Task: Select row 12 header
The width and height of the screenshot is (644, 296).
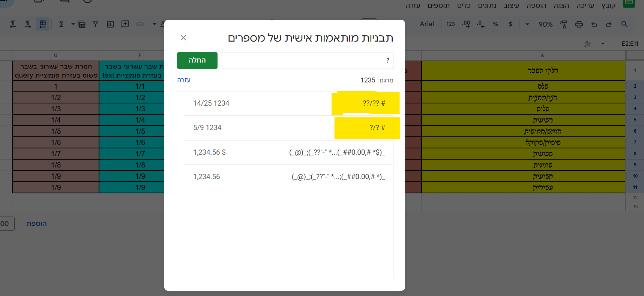Action: 635,197
